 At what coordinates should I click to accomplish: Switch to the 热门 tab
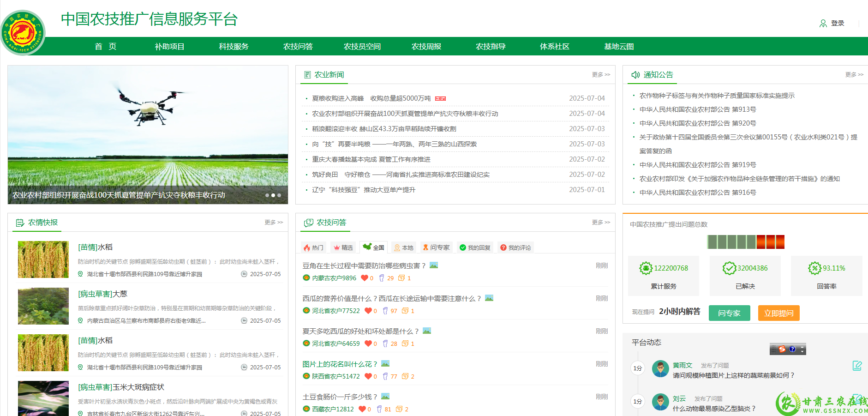pos(313,247)
